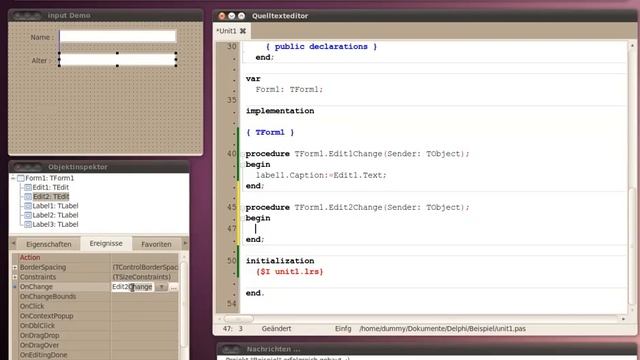
Task: Select Label2: TLabel in the component tree
Action: 55,215
